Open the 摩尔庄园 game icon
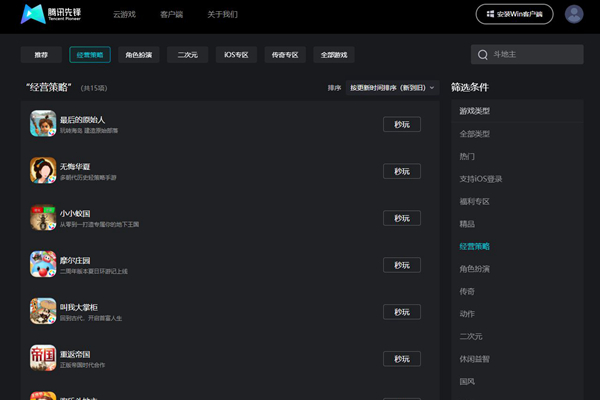The image size is (600, 400). click(43, 264)
